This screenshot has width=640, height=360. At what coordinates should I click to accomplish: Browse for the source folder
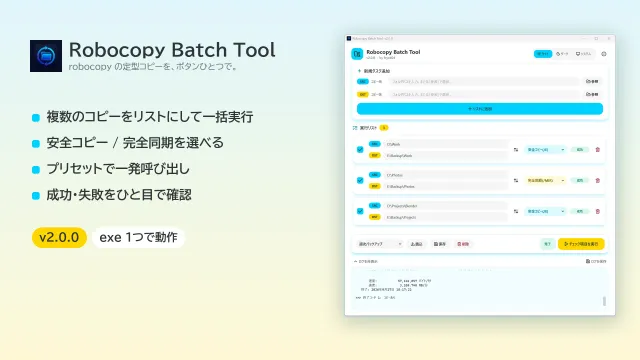pyautogui.click(x=592, y=82)
